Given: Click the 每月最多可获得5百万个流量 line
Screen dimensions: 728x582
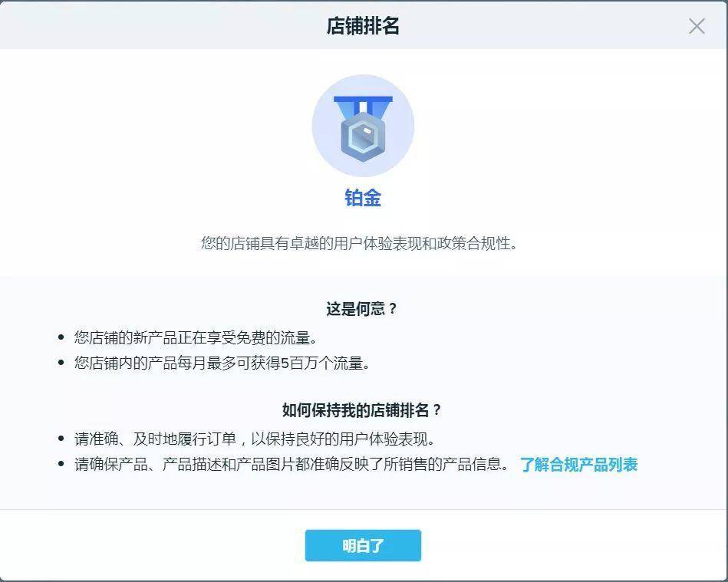Looking at the screenshot, I should coord(222,363).
